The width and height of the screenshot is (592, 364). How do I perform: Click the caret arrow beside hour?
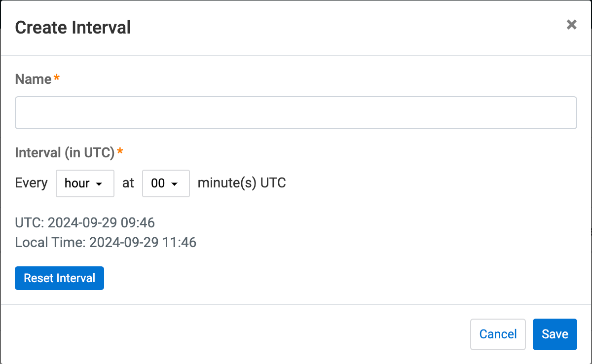(x=99, y=184)
